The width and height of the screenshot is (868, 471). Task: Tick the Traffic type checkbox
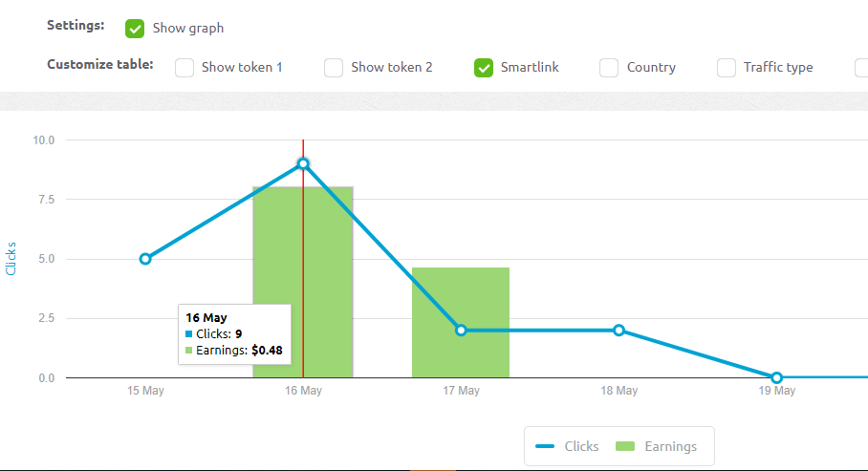727,67
